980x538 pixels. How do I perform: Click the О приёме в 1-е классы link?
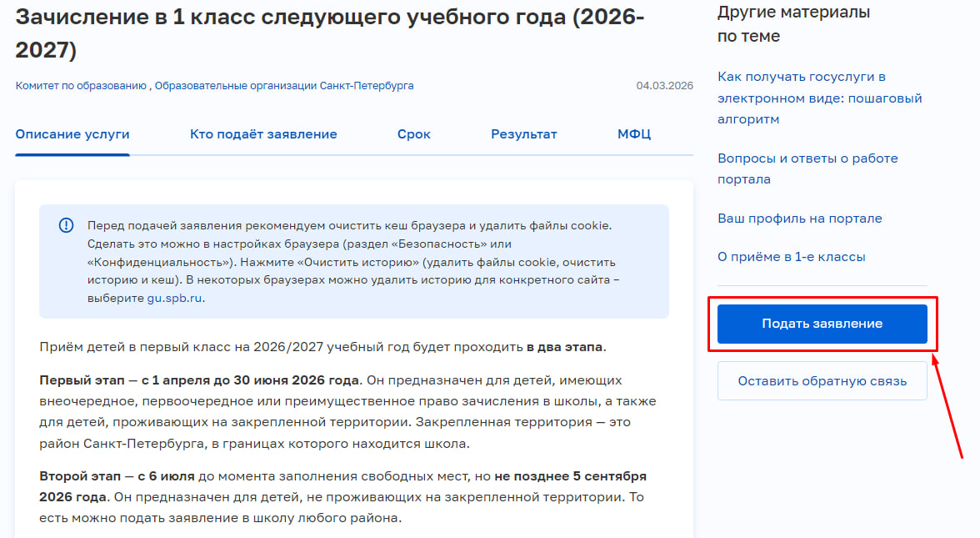point(791,257)
